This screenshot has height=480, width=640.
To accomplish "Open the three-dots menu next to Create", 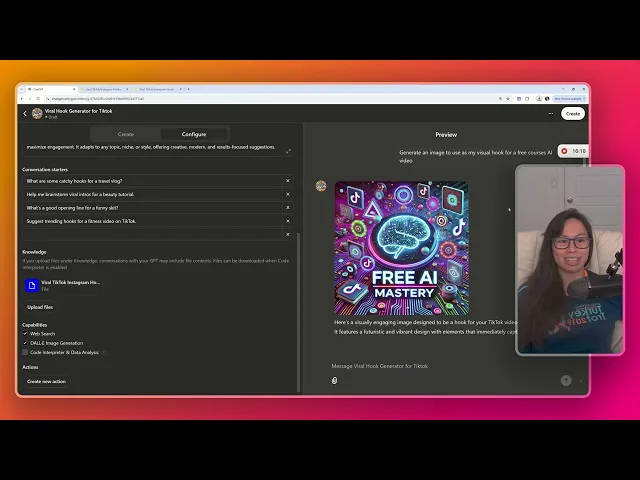I will point(551,113).
